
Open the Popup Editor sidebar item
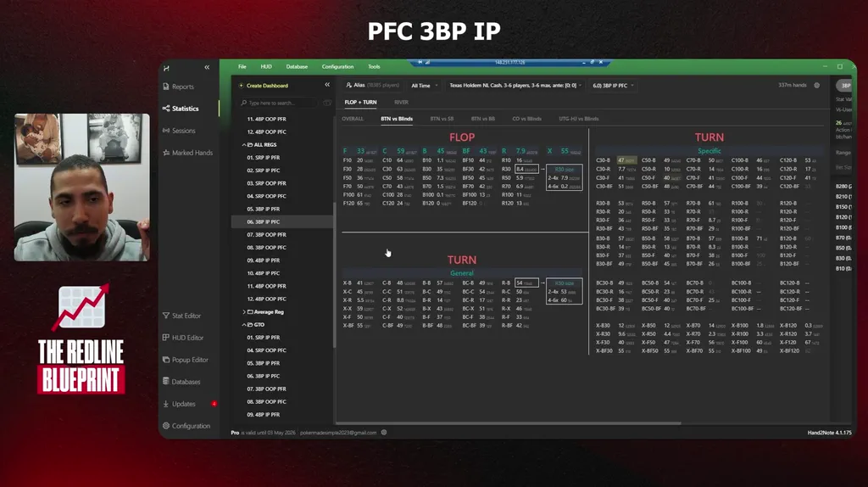[x=186, y=360]
